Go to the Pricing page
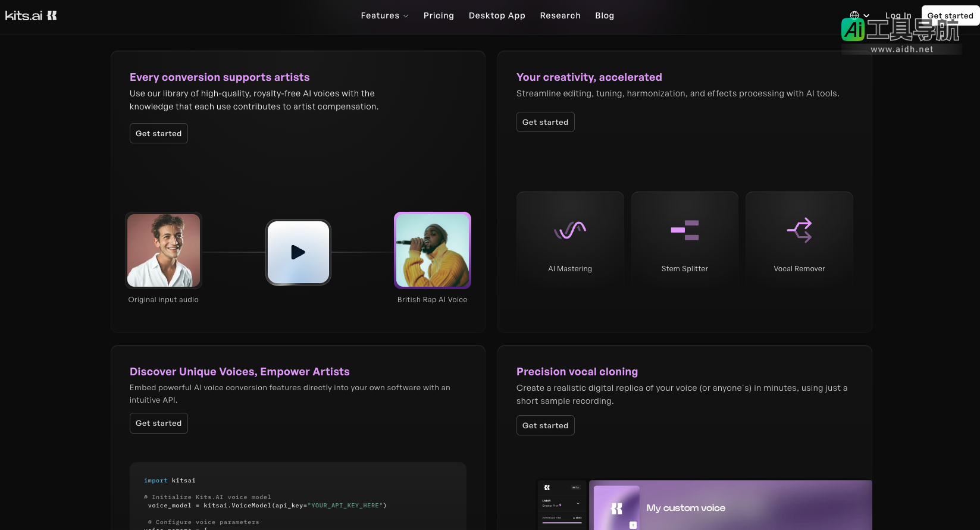 point(439,15)
